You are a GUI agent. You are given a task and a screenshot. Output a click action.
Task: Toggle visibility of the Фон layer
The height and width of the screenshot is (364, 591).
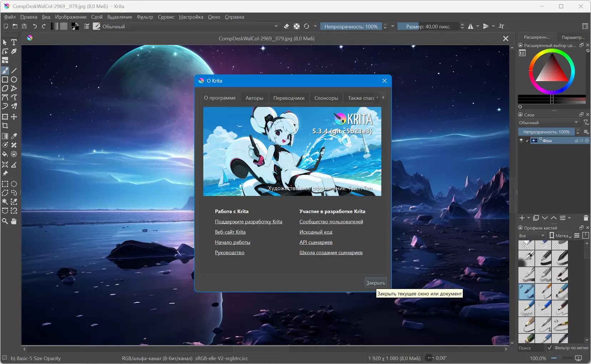(x=521, y=141)
